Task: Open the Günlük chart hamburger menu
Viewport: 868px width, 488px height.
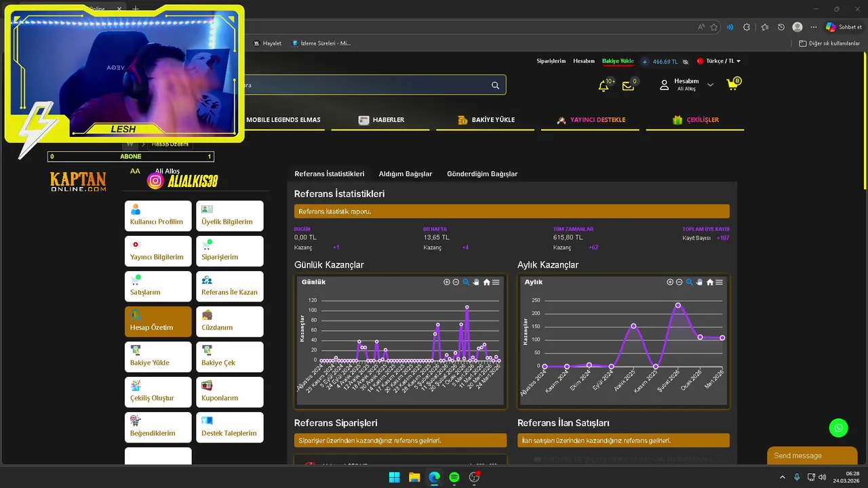Action: [496, 282]
